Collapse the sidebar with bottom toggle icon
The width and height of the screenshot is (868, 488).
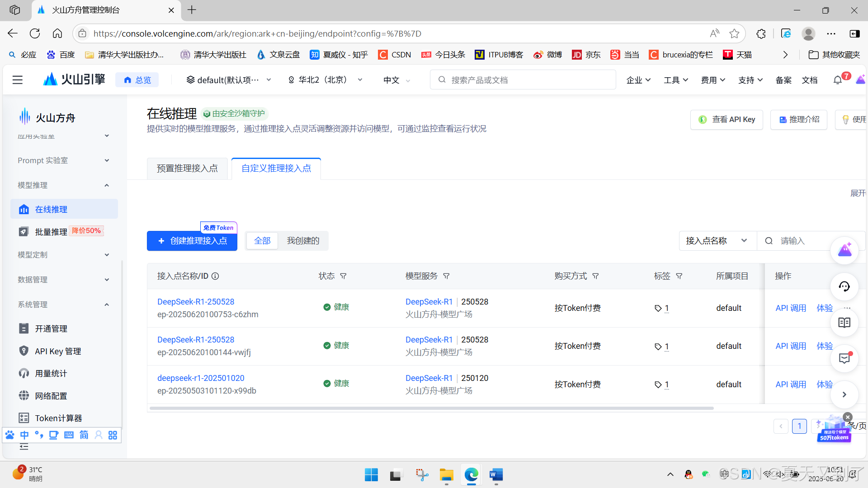pos(24,447)
